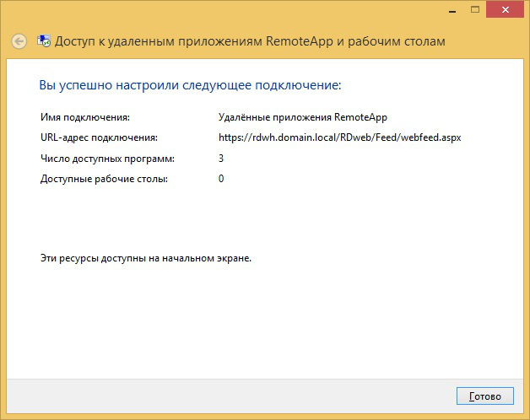Click the back arrow button
The image size is (530, 420).
19,41
